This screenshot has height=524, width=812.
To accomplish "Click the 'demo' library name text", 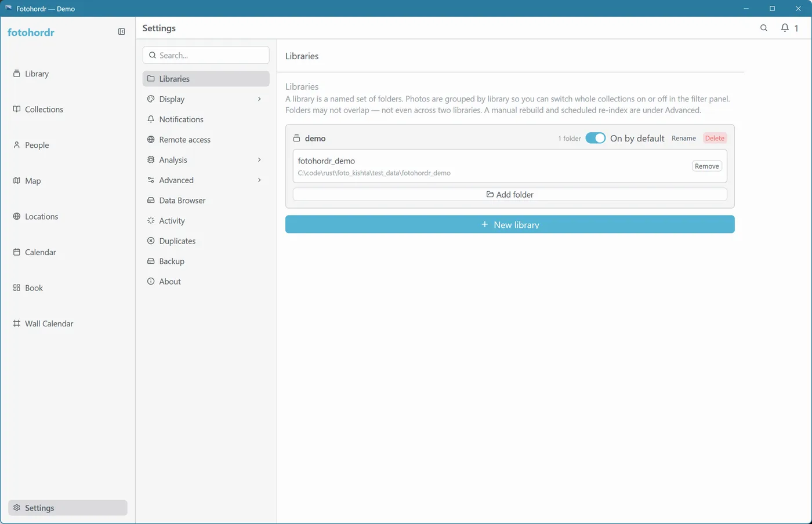I will click(x=315, y=139).
